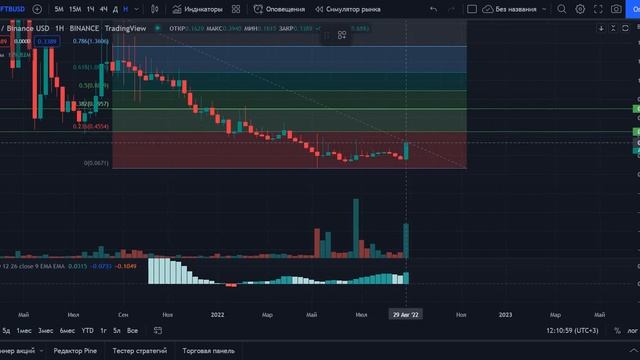This screenshot has width=640, height=360.
Task: Open the Торговая панель tab
Action: 209,351
